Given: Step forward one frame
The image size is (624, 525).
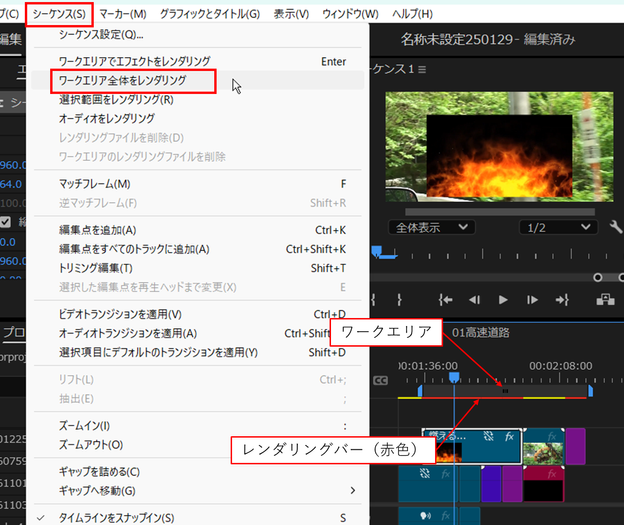Looking at the screenshot, I should tap(532, 300).
